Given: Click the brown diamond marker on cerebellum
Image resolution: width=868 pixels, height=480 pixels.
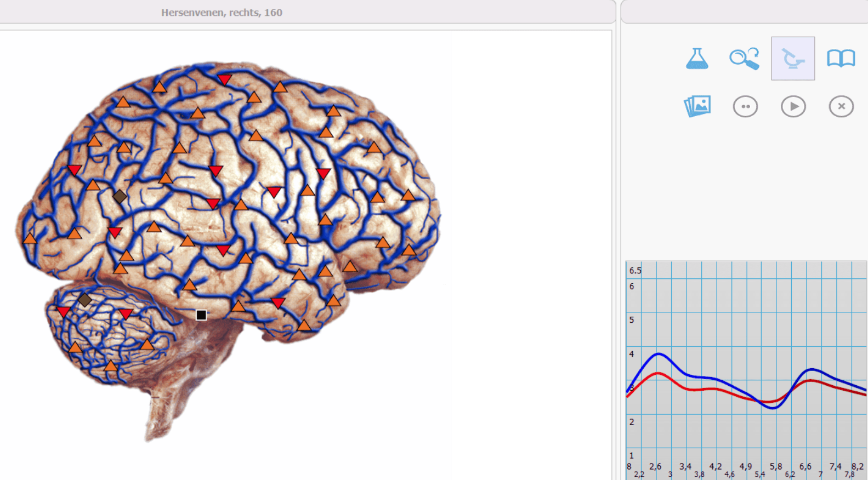Looking at the screenshot, I should point(84,300).
